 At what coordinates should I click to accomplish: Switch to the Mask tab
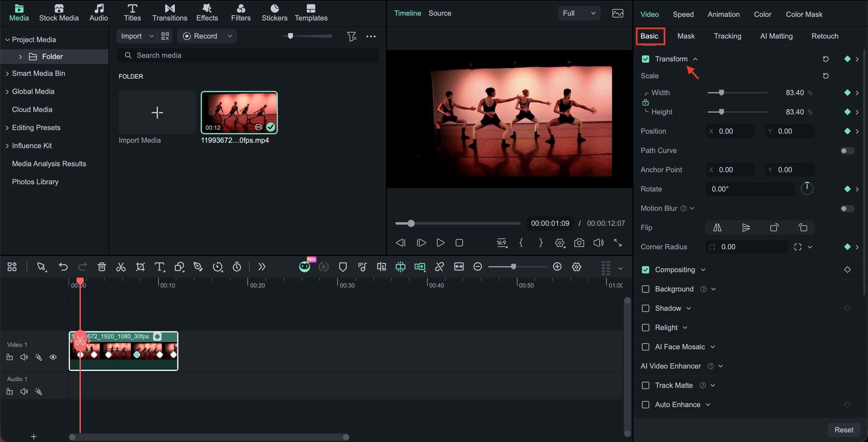686,36
